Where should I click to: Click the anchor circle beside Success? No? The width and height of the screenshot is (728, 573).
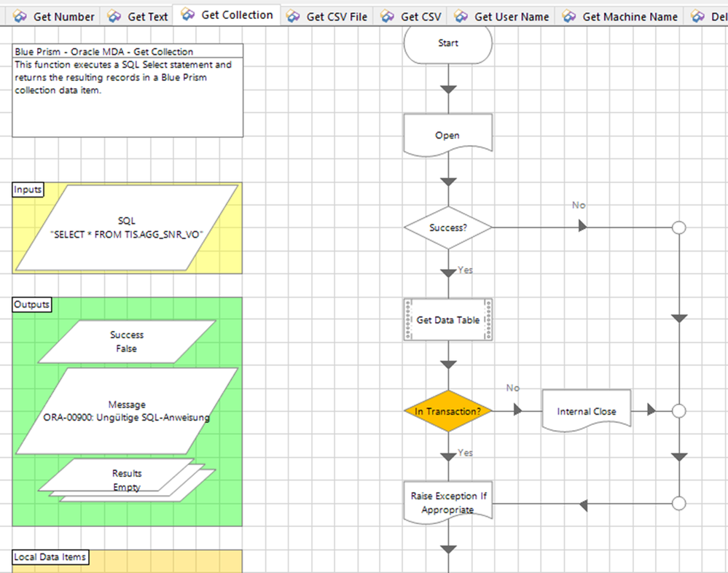678,227
